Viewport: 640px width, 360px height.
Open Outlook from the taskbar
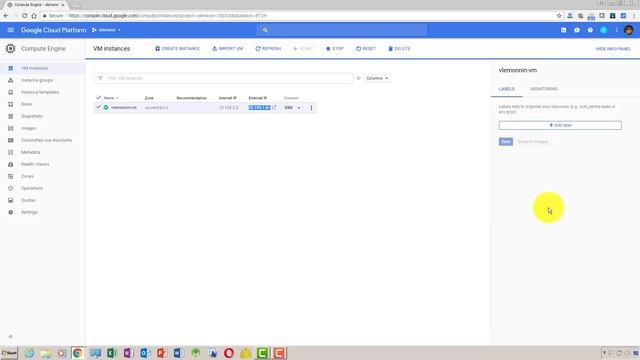coord(145,353)
